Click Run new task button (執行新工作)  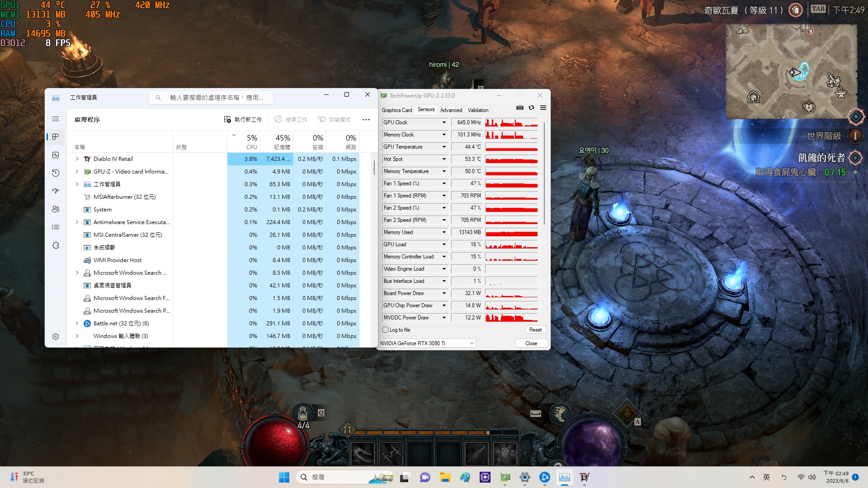(243, 119)
